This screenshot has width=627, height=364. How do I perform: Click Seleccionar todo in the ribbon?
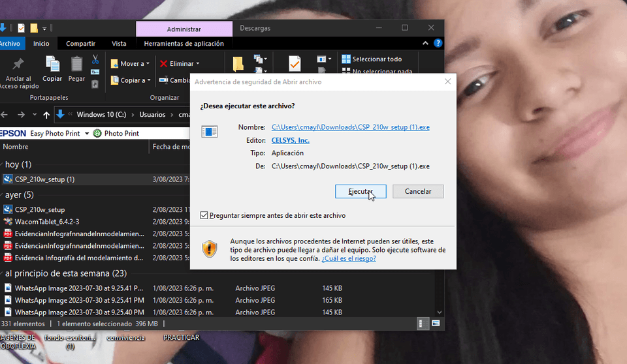372,59
